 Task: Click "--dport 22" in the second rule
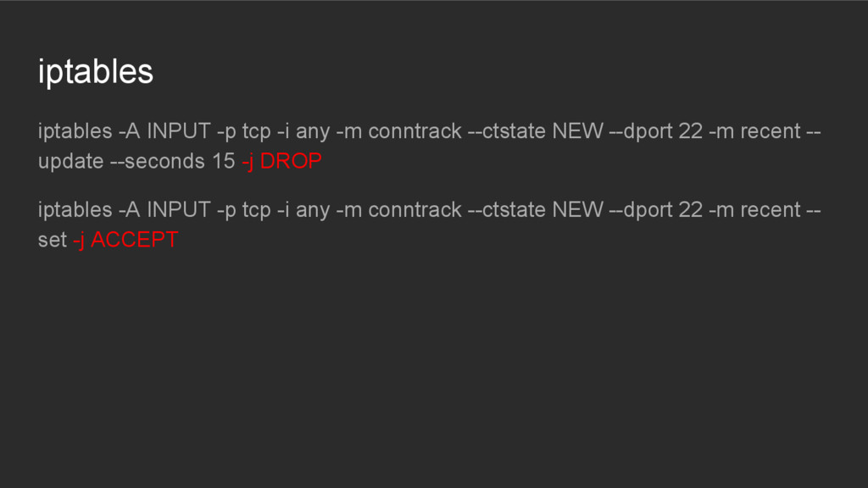[x=656, y=210]
